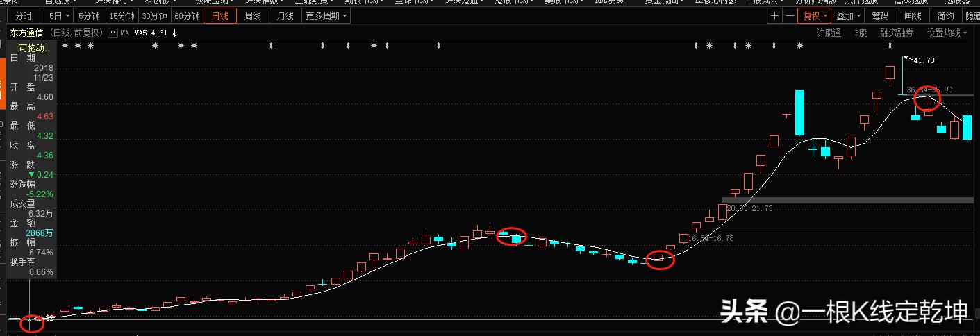Click the B股 tag
This screenshot has height=336, width=980.
[x=861, y=33]
